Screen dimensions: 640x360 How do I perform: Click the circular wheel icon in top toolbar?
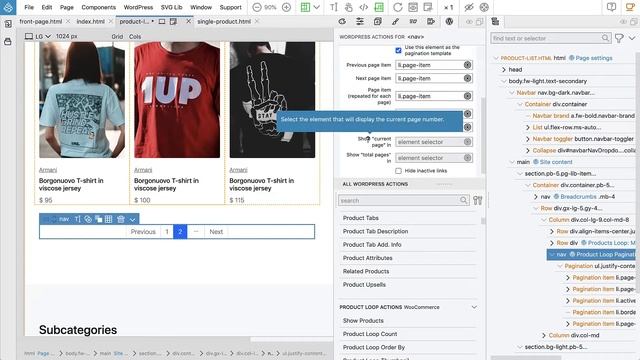[x=484, y=7]
